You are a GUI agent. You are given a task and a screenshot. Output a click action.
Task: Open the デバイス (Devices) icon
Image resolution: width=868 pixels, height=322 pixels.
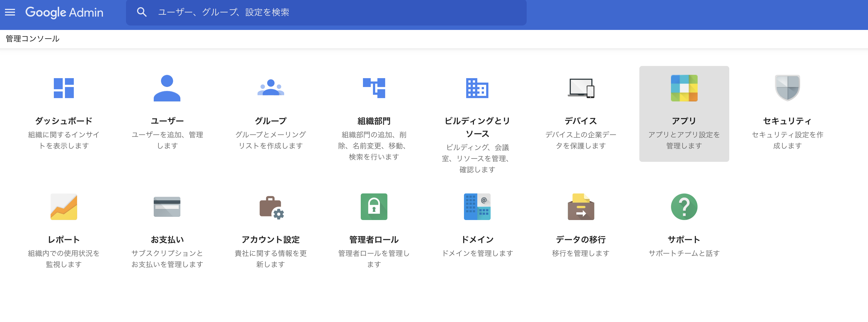pyautogui.click(x=581, y=88)
